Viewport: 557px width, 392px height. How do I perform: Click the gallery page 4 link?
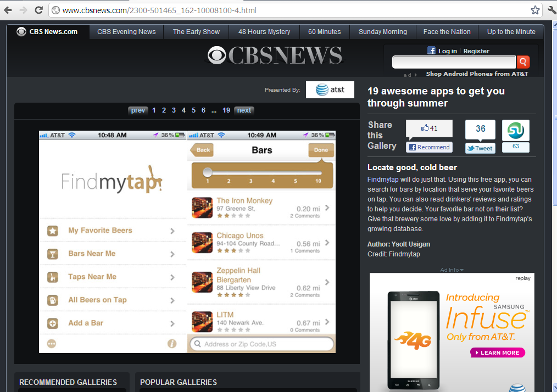183,110
